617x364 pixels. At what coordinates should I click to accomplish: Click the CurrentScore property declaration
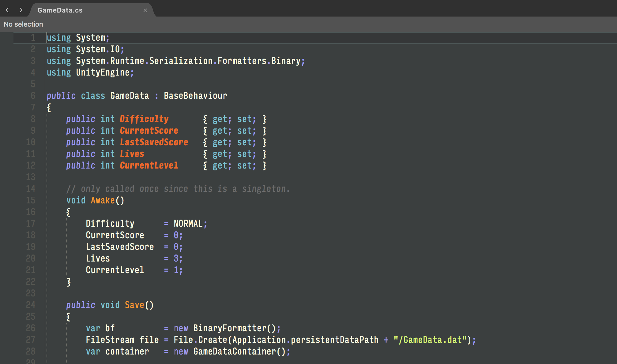click(149, 131)
